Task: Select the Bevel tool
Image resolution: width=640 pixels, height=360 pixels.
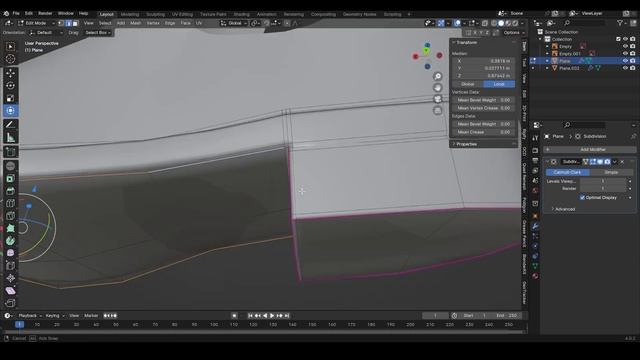Action: pos(11,191)
